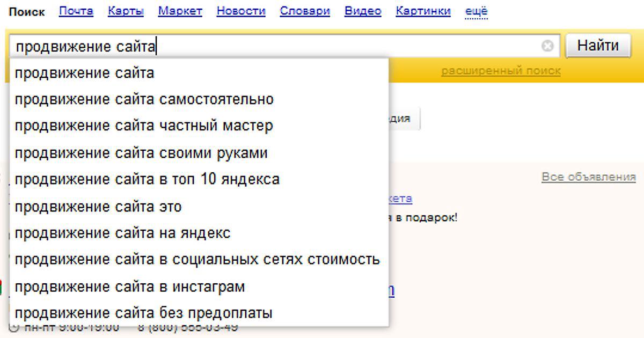Pick suggestion "продвижение сайта в инстаграм"
Viewport: 644px width, 338px height.
click(199, 286)
